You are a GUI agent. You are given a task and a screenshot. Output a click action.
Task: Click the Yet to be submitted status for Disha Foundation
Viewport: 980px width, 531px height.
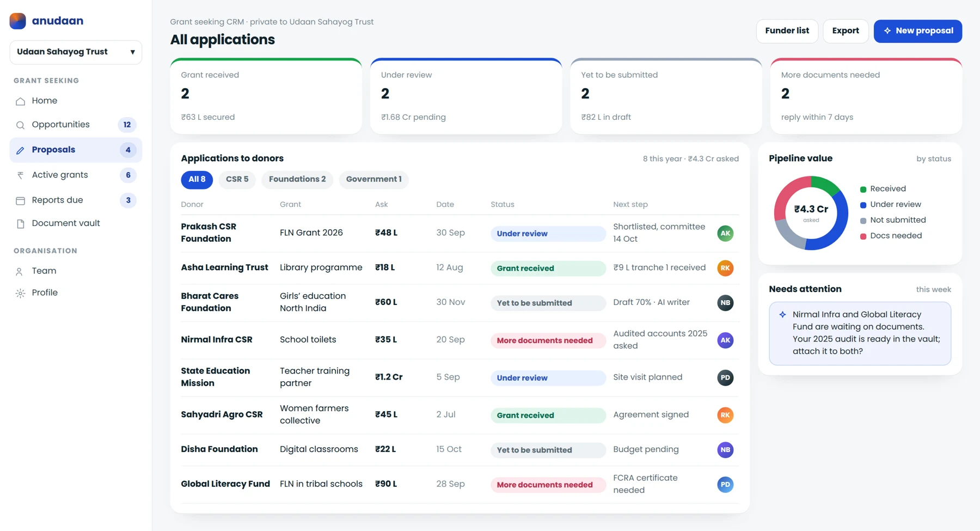548,450
